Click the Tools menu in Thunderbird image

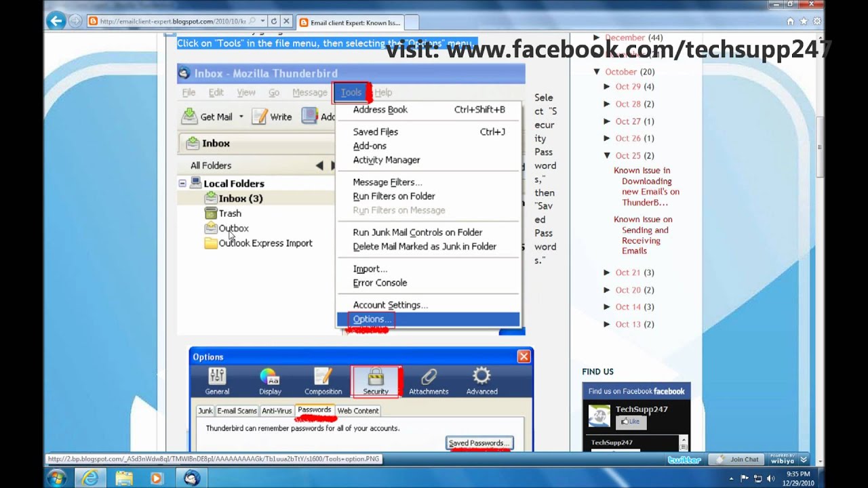(x=351, y=92)
